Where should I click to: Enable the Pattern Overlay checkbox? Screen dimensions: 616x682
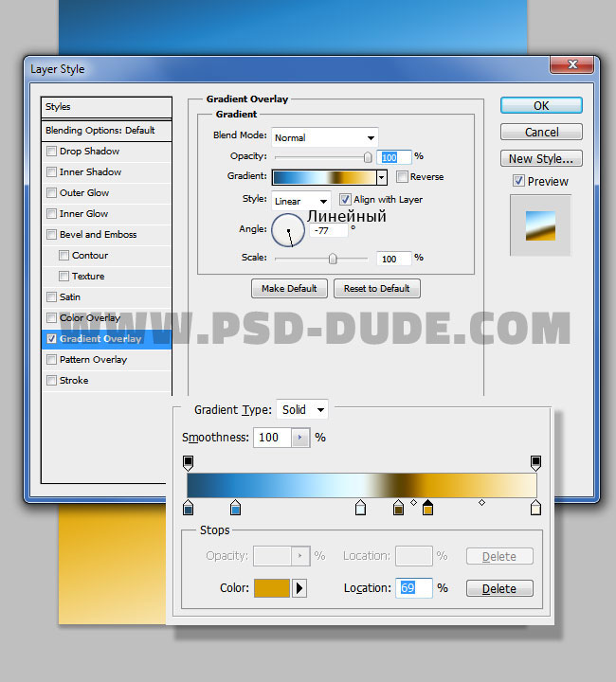point(51,360)
